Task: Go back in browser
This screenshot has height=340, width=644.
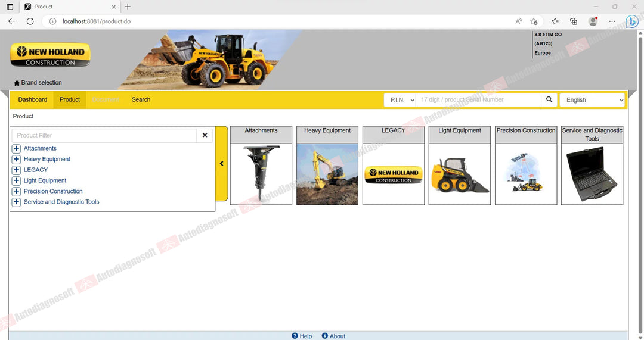Action: point(11,21)
